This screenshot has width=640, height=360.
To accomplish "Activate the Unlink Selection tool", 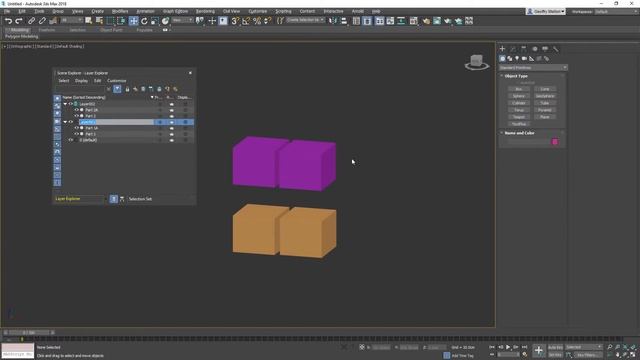I will [42, 21].
